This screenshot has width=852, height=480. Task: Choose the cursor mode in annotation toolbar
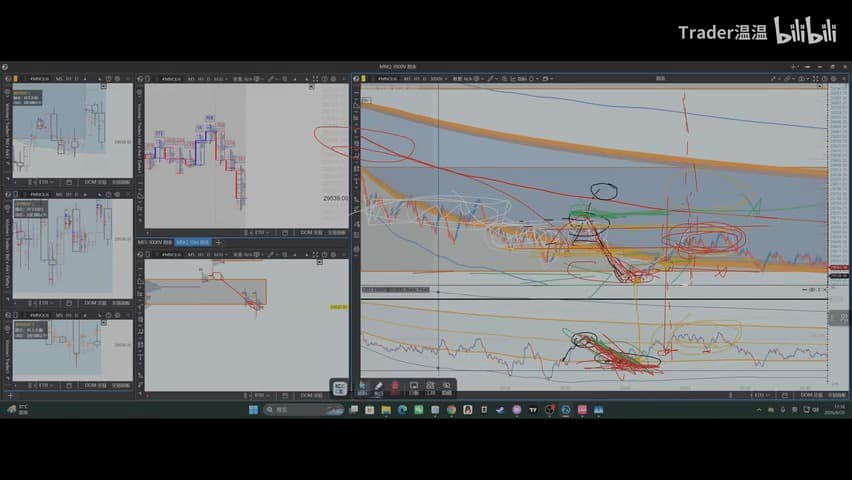click(x=362, y=388)
